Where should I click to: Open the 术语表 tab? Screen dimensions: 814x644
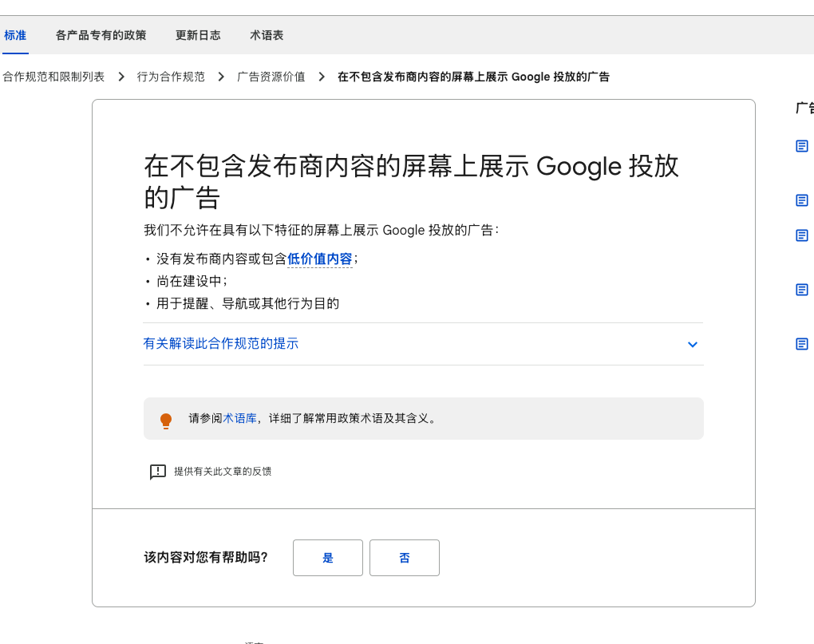pyautogui.click(x=267, y=35)
